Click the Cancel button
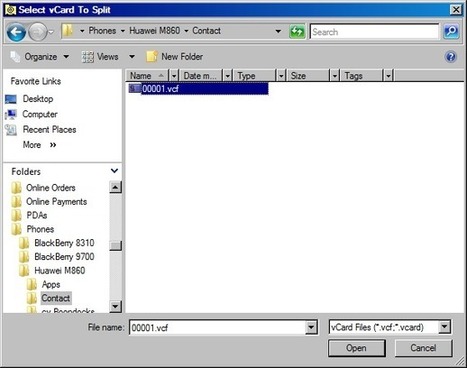This screenshot has height=368, width=467. point(423,348)
